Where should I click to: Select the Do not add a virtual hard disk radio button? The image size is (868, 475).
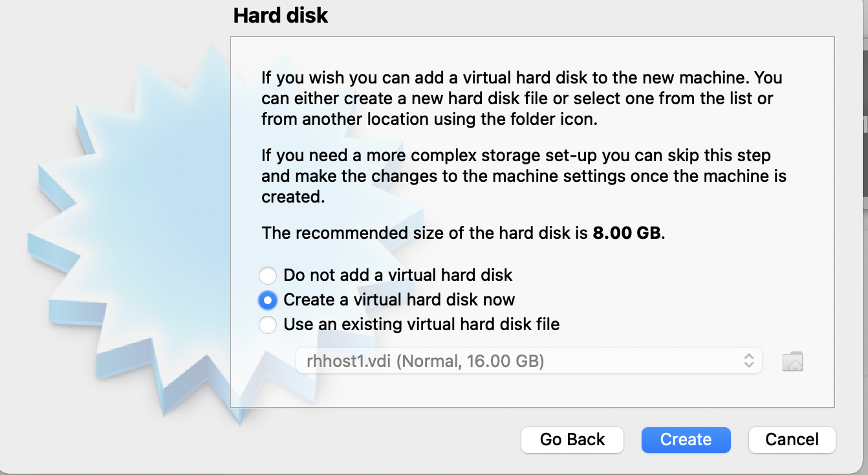point(267,276)
